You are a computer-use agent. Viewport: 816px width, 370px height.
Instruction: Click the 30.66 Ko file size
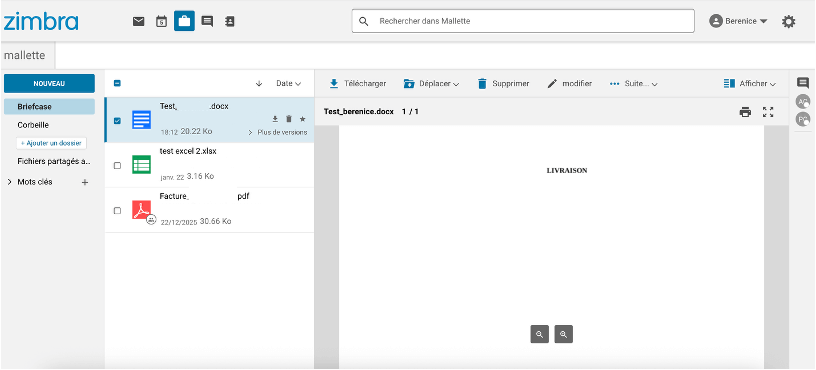(215, 221)
